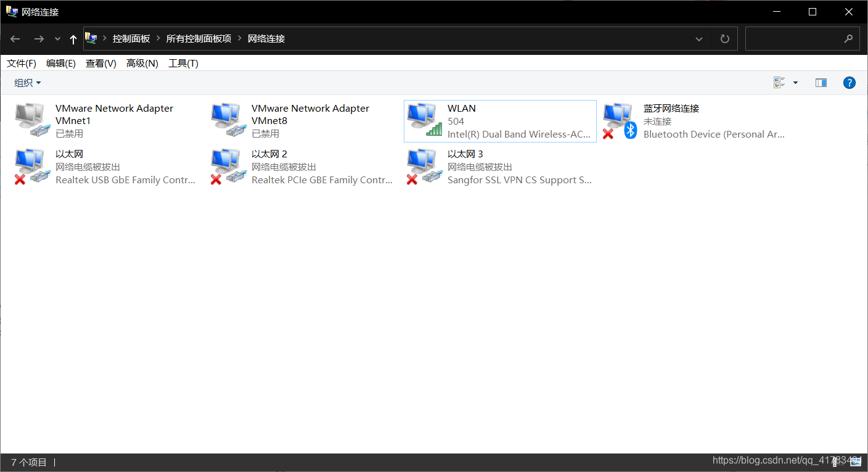Screen dimensions: 868x472
Task: Open the 文件(F) menu
Action: (x=22, y=64)
